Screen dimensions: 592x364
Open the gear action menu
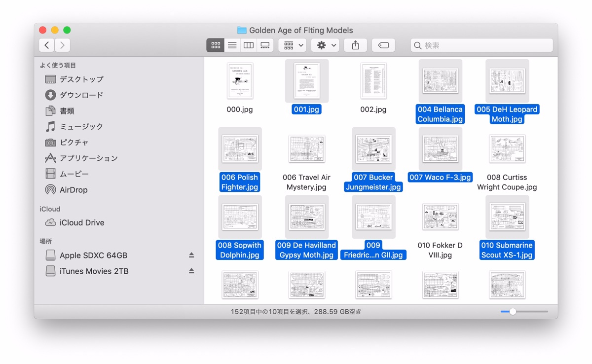click(x=325, y=45)
